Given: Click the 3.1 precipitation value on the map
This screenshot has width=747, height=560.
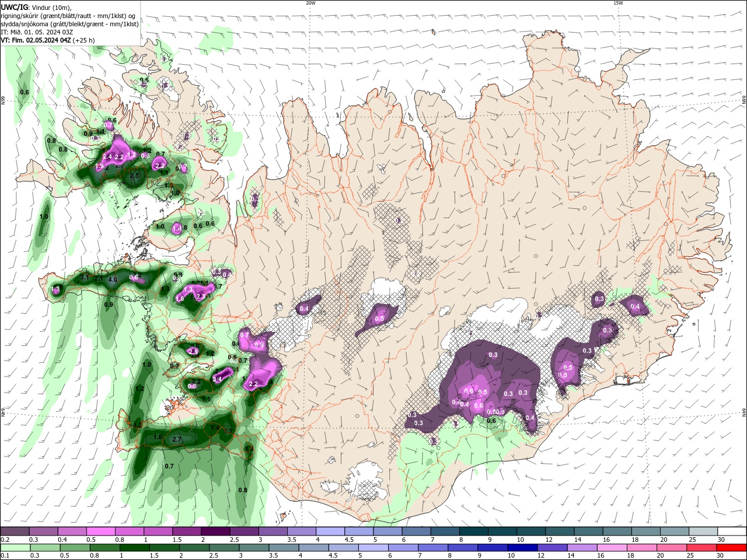Looking at the screenshot, I should point(84,277).
